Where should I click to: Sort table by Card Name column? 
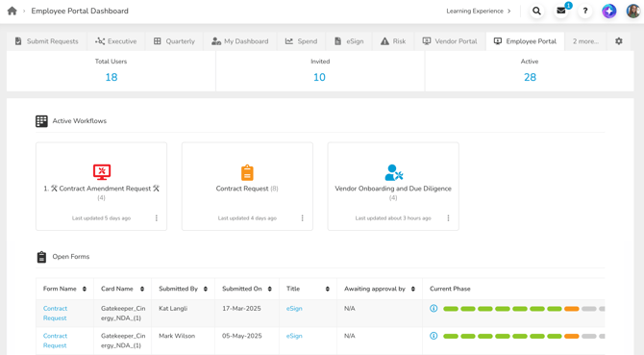tap(142, 289)
